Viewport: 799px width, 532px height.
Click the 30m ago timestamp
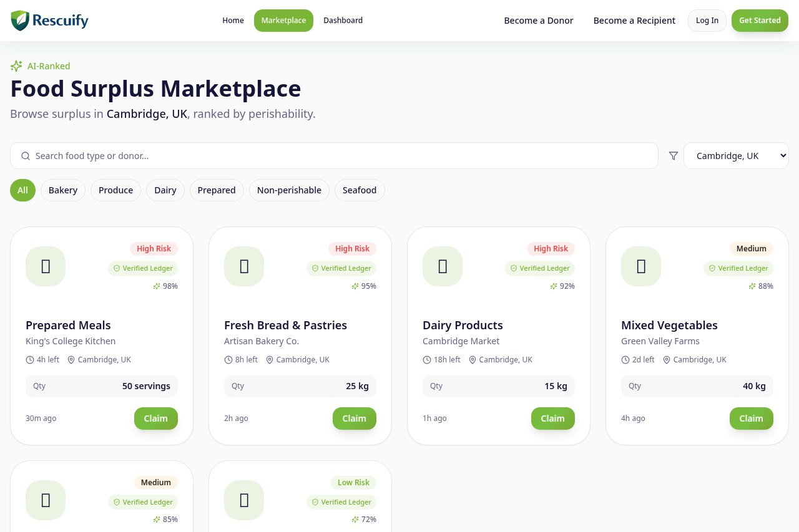(41, 418)
